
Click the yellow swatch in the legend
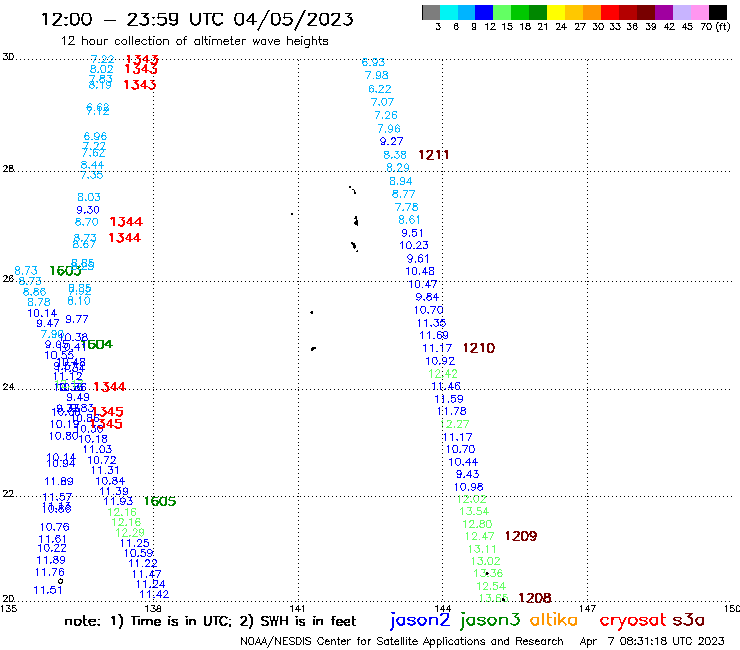556,12
